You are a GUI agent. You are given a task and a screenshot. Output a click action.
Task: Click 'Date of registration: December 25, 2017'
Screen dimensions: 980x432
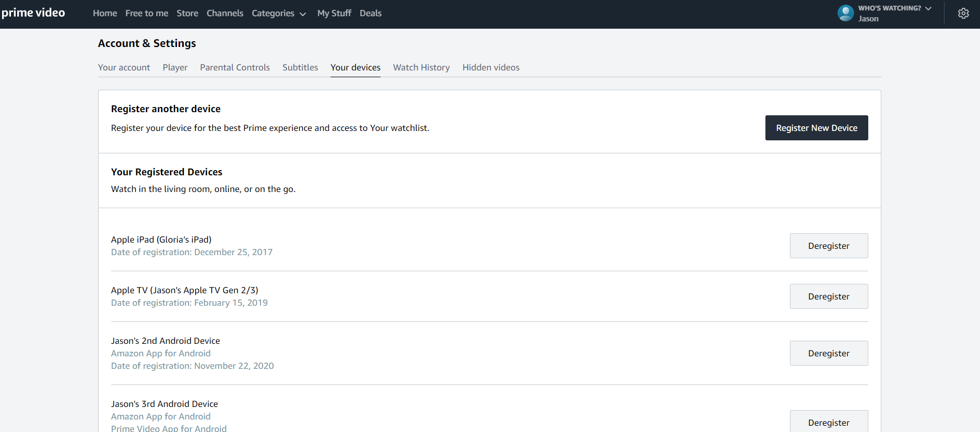(x=192, y=252)
